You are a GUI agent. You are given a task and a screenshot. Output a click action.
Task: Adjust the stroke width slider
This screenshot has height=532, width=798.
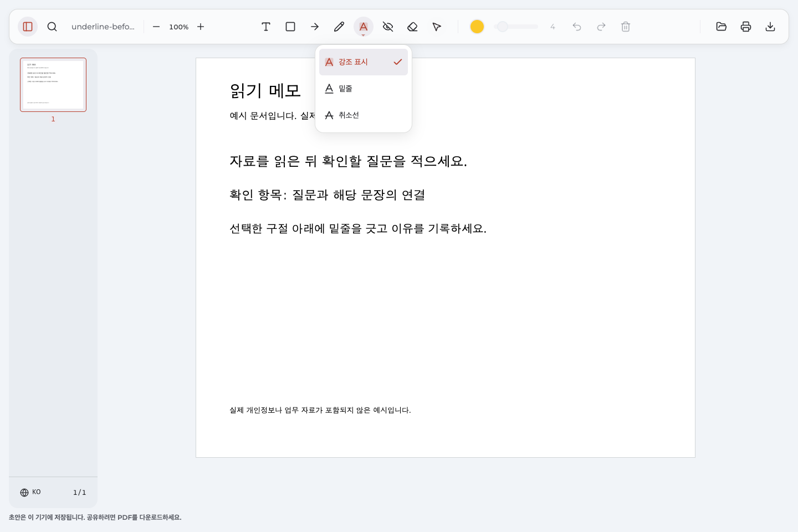(516, 27)
